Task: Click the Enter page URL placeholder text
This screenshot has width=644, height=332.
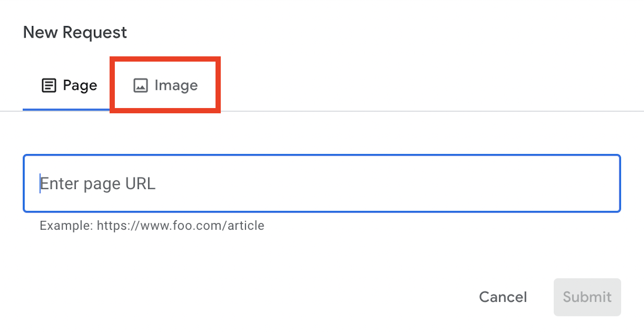Action: (98, 184)
